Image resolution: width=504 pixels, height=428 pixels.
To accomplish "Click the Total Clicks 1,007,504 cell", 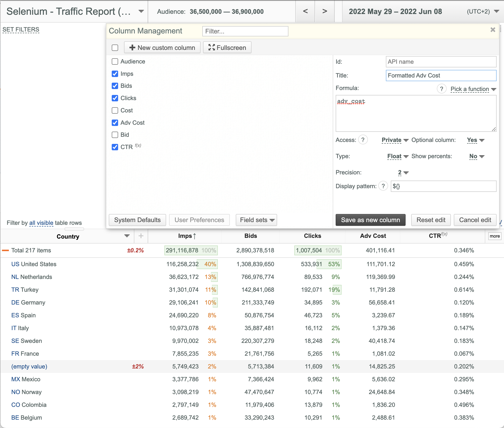I will coord(318,250).
